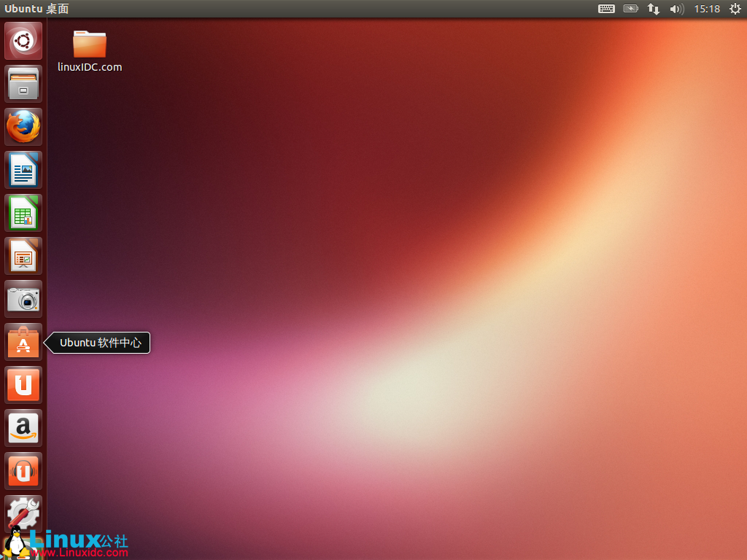Viewport: 747px width, 560px height.
Task: Start LibreOffice Impress presentations
Action: (23, 255)
